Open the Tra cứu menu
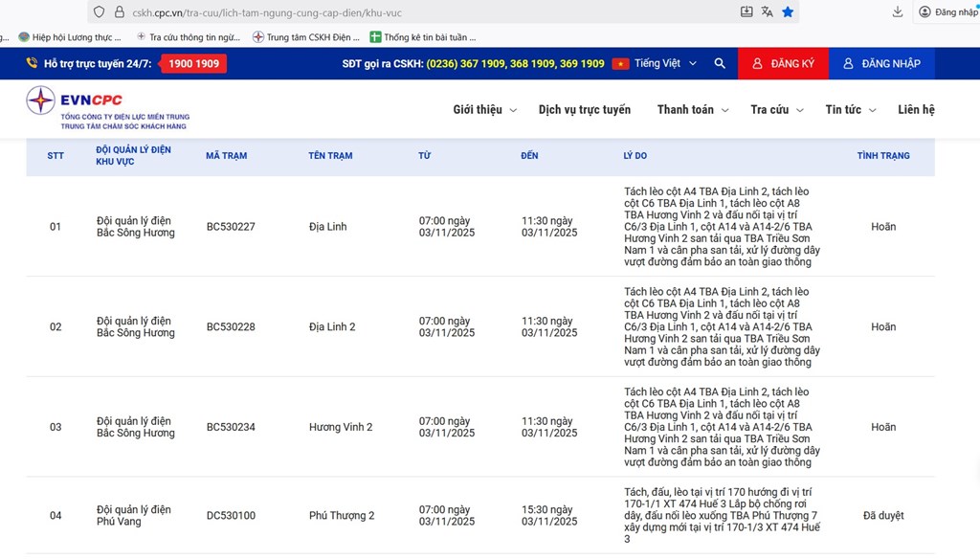Image resolution: width=980 pixels, height=559 pixels. click(x=776, y=110)
